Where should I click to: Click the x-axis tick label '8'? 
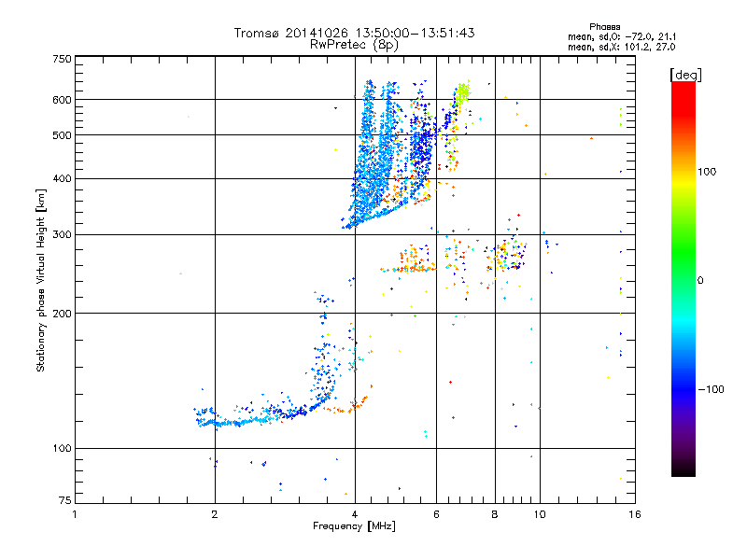(x=495, y=514)
